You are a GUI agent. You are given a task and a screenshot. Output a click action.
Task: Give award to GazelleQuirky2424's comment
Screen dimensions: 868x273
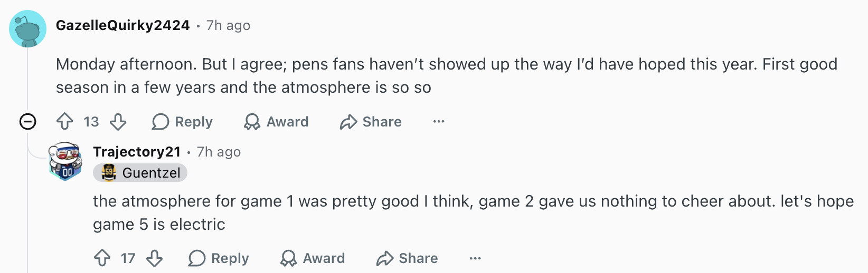tap(276, 122)
